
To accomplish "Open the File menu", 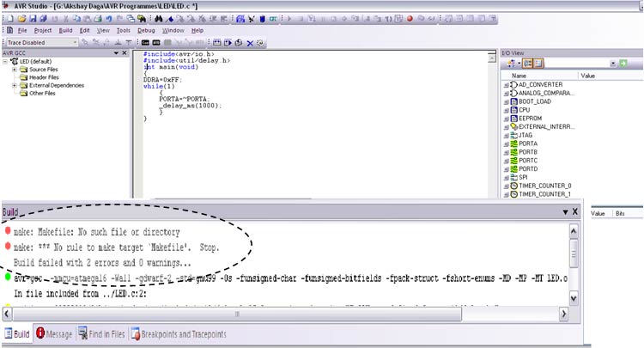I will (22, 30).
